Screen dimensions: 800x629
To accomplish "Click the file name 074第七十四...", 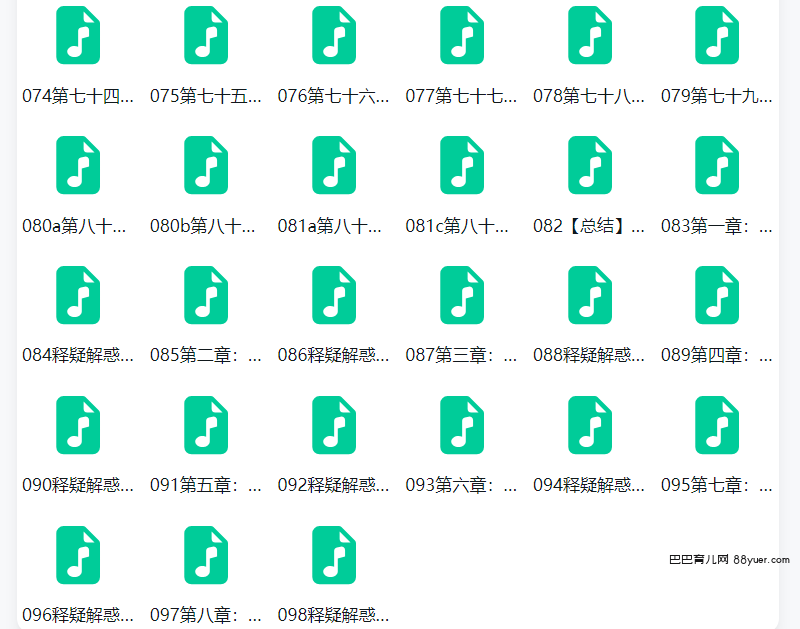I will tap(78, 96).
